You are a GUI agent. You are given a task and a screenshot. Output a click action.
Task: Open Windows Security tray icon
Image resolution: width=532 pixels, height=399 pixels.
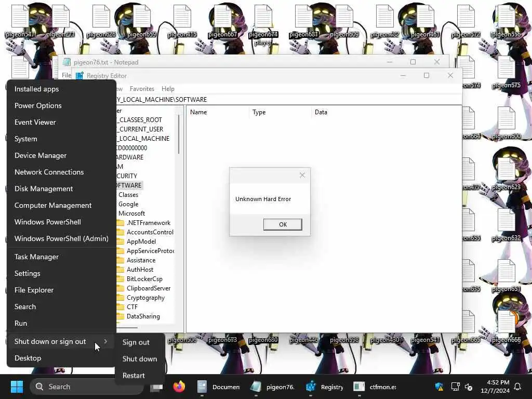pyautogui.click(x=439, y=387)
